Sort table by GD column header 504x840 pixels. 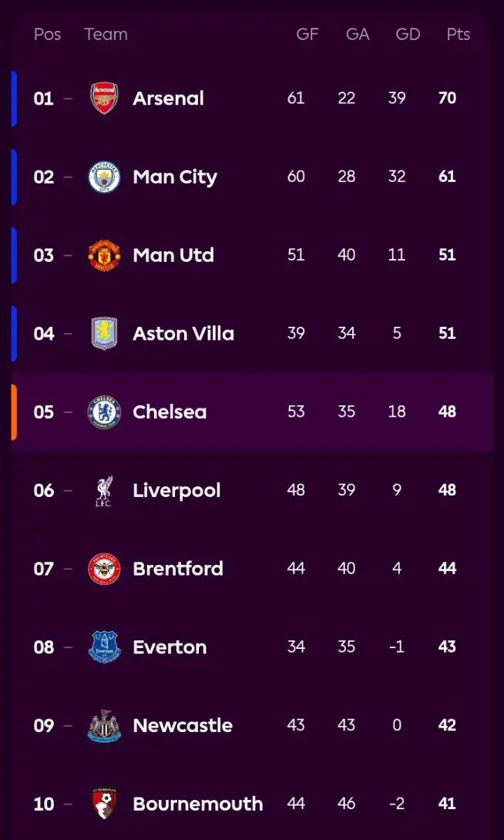pyautogui.click(x=408, y=35)
